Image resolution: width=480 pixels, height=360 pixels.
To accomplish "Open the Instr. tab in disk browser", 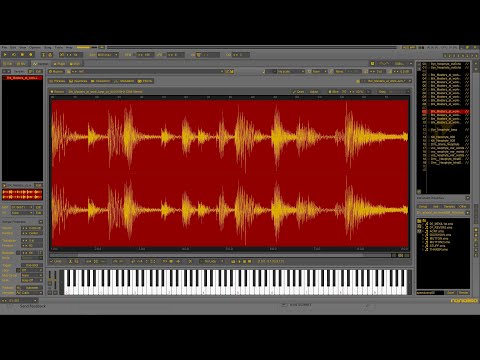I will click(435, 207).
